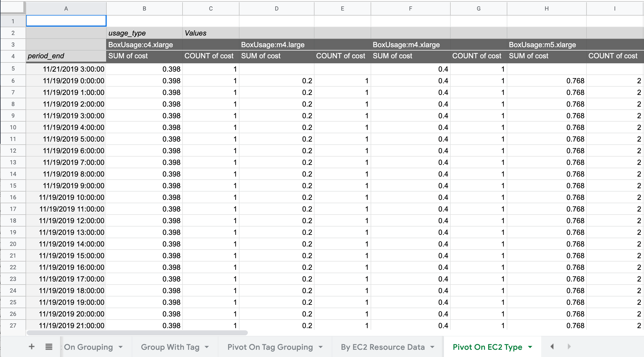Open Group With Tag tab dropdown arrow
Image resolution: width=644 pixels, height=357 pixels.
coord(207,347)
